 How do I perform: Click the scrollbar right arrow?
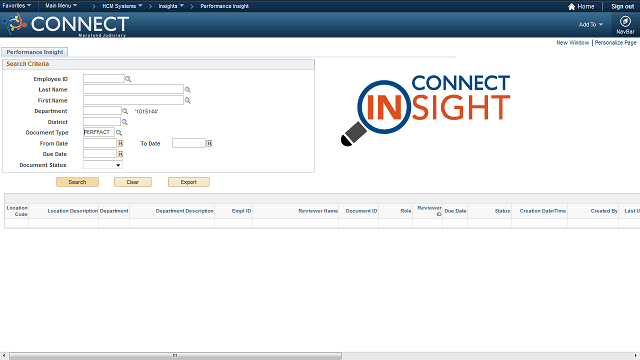pos(636,356)
